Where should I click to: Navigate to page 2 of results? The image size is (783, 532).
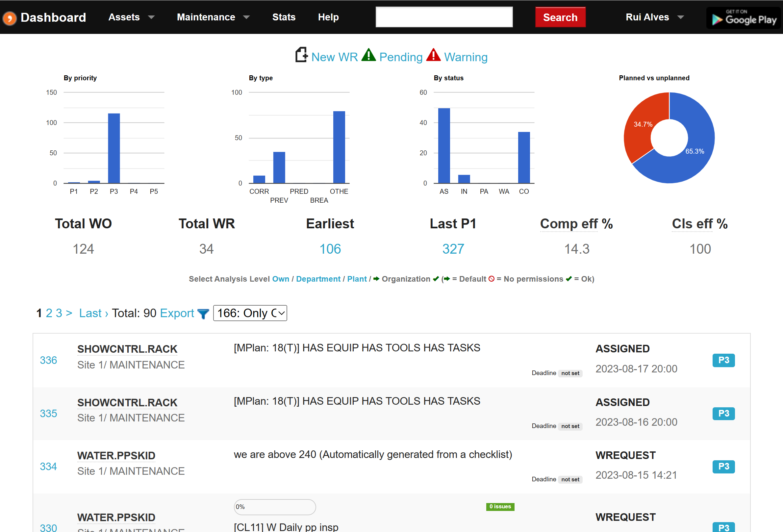(x=49, y=313)
